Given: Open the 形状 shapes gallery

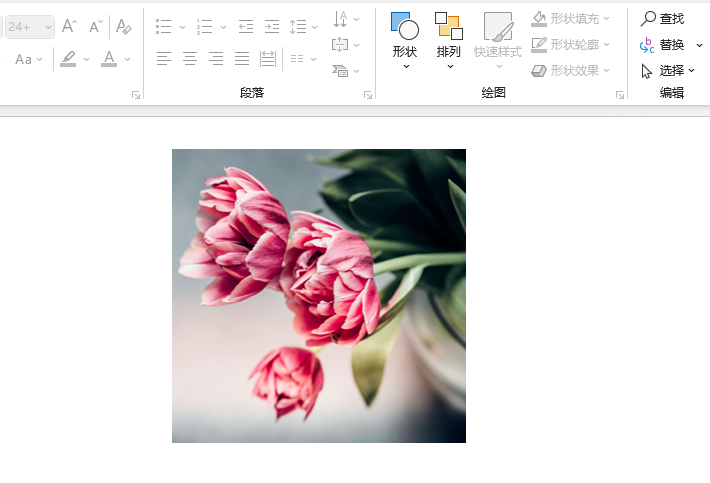Looking at the screenshot, I should click(x=405, y=41).
